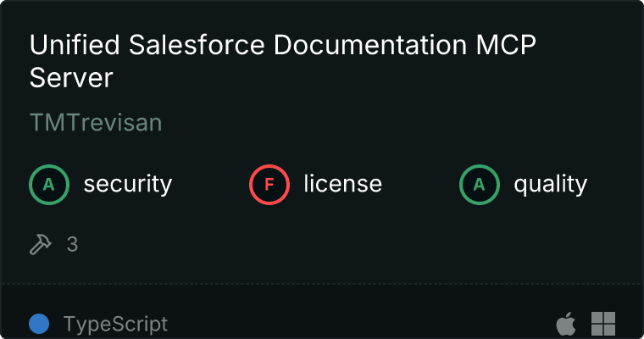Select the TypeScript language label

(x=115, y=324)
